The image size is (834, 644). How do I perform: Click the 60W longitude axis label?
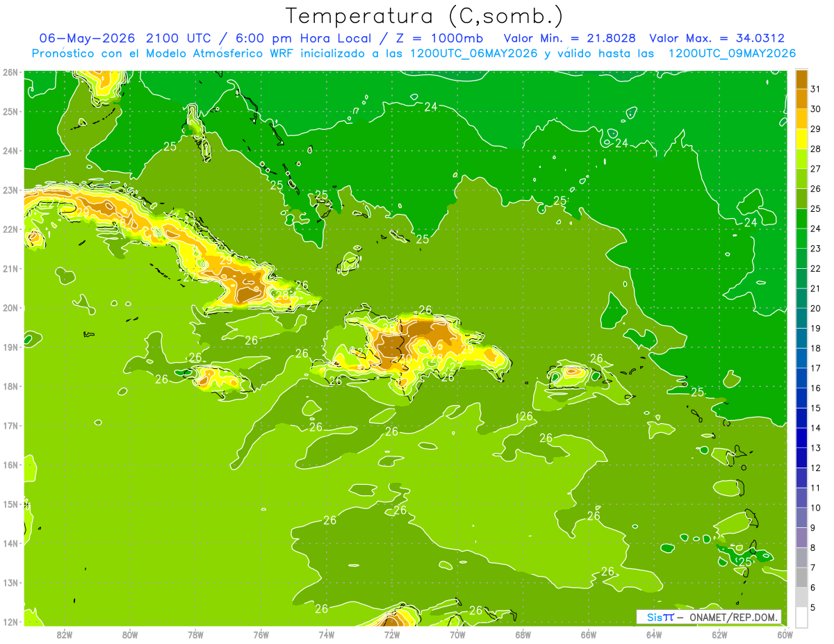coord(785,634)
